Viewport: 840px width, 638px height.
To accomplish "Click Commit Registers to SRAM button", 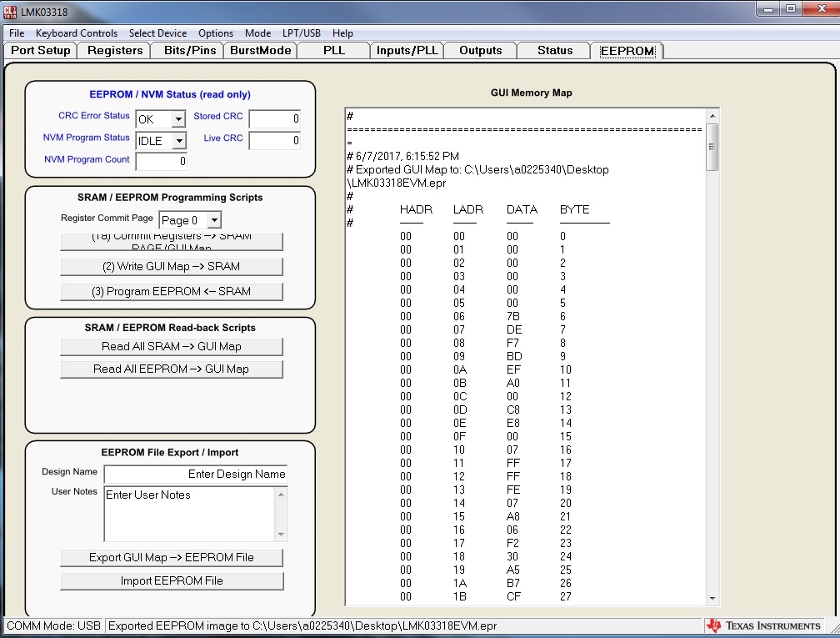I will coord(172,241).
